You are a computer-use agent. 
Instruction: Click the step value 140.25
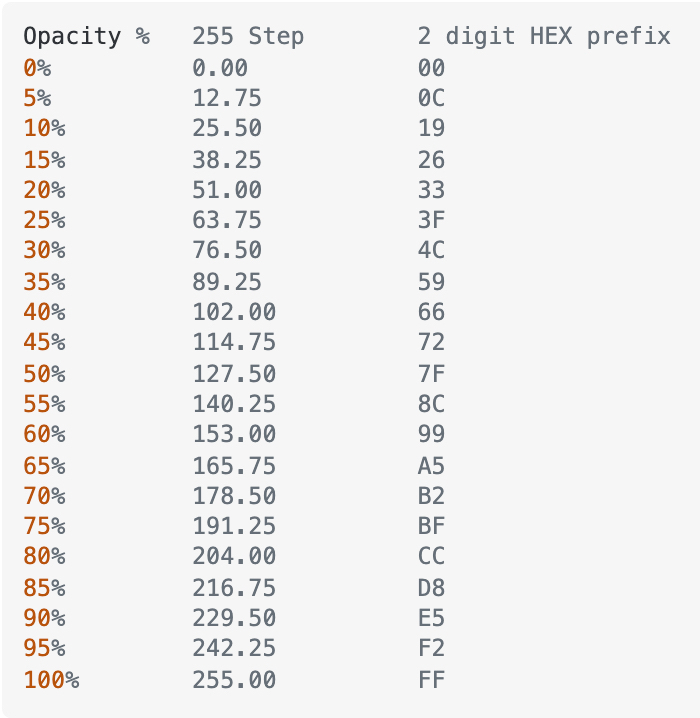(234, 404)
